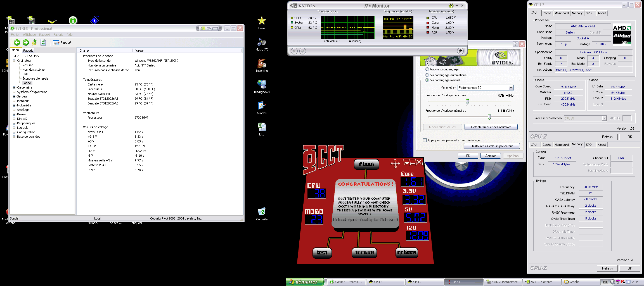
Task: Click the OCCT torture button
Action: click(364, 252)
